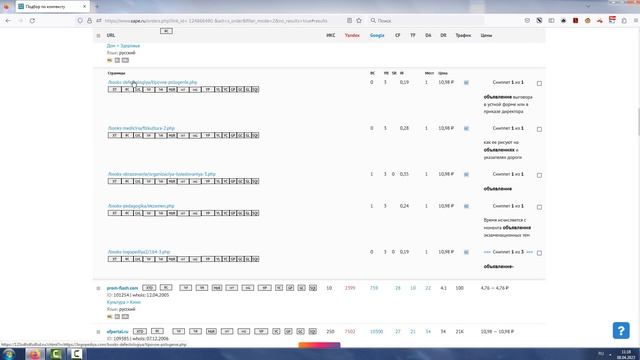Sort by the Google column header

pos(377,36)
